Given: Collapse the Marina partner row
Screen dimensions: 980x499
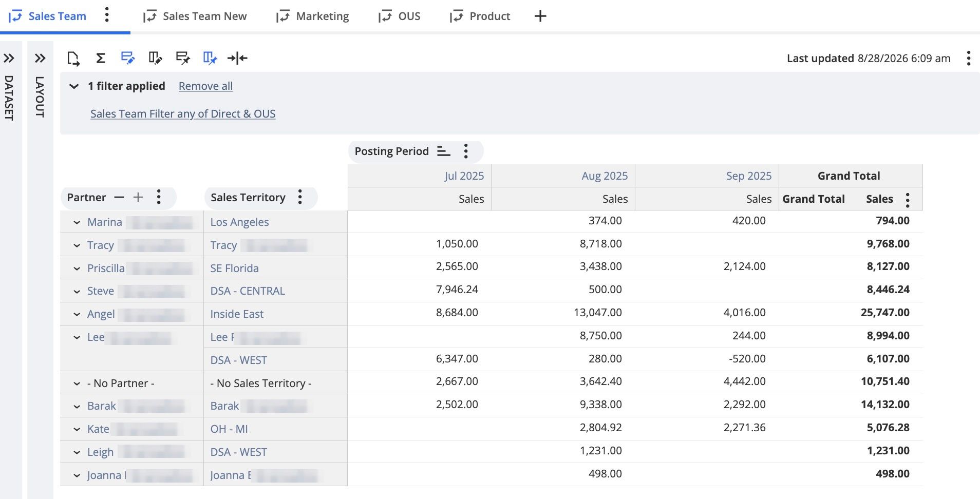Looking at the screenshot, I should 77,223.
